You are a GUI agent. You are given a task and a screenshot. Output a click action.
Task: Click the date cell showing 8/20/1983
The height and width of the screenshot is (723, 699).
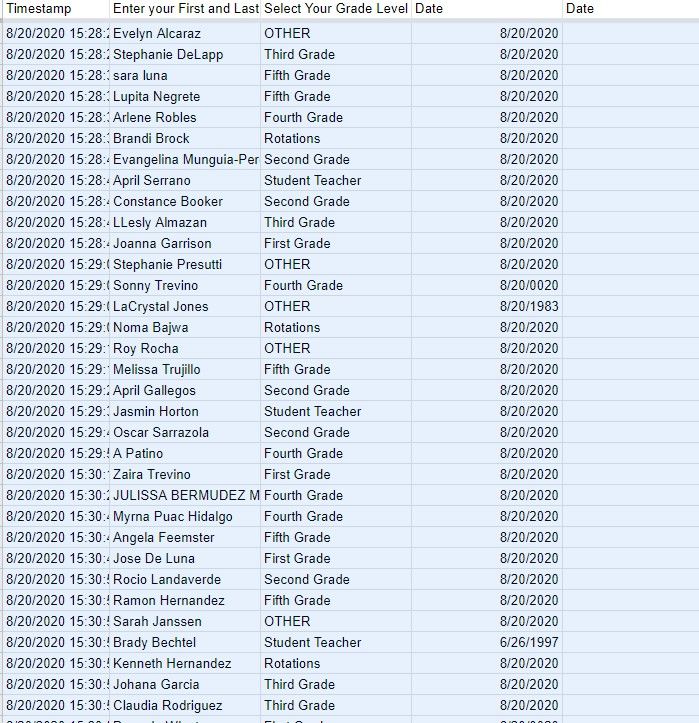click(486, 306)
